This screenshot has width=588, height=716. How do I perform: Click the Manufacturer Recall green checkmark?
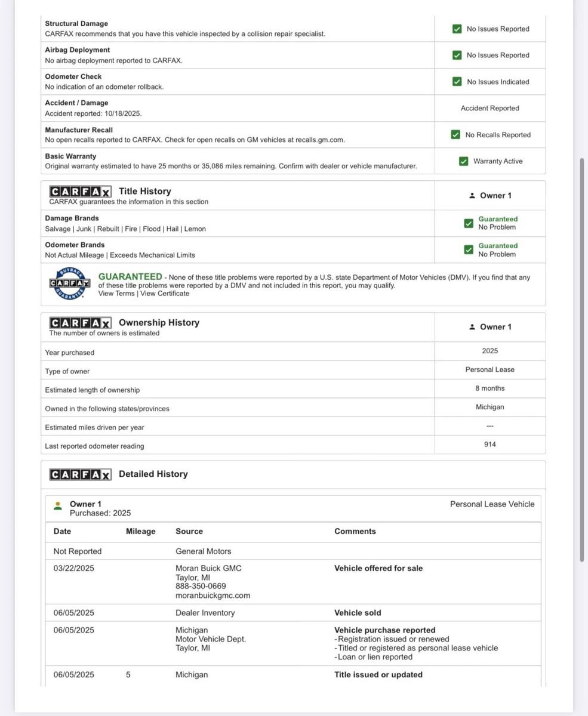(455, 135)
